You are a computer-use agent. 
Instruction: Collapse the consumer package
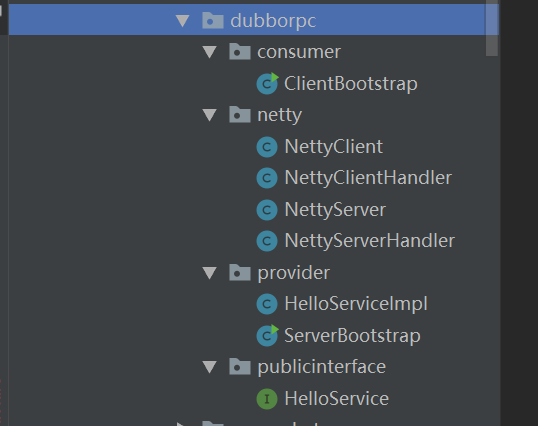point(210,52)
